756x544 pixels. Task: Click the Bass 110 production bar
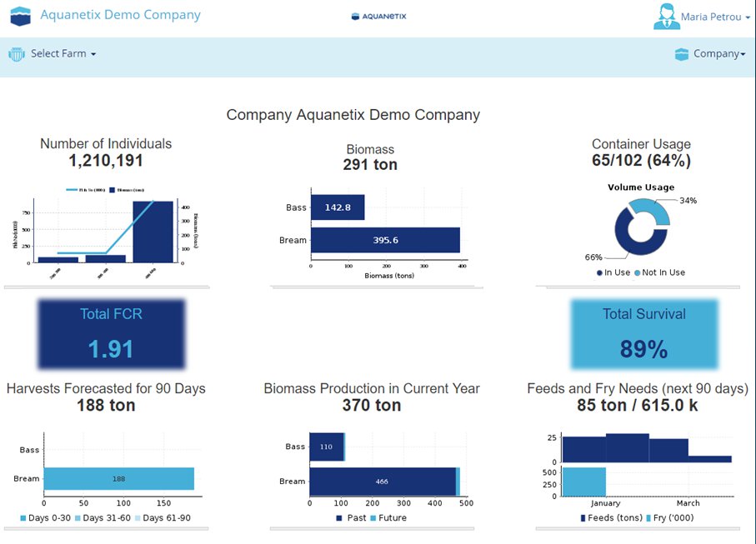click(327, 447)
